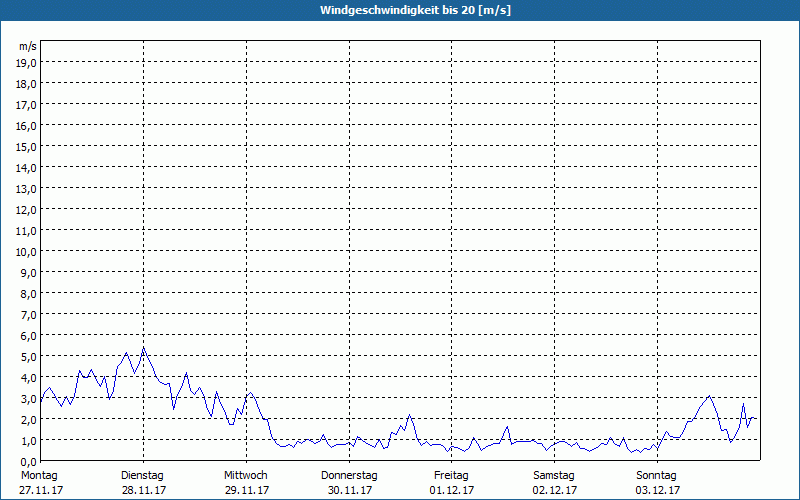
Task: Click the 9,0 y-axis label
Action: click(29, 272)
